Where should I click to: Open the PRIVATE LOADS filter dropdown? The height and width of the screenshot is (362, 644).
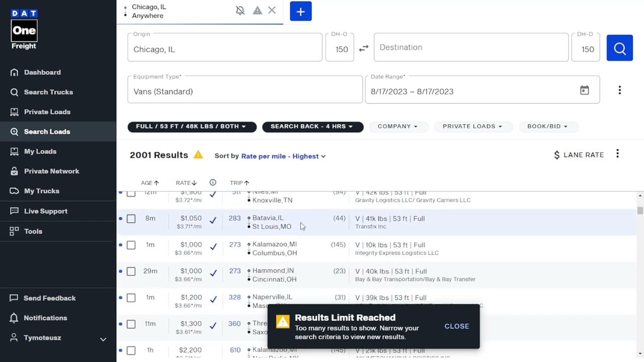click(473, 126)
